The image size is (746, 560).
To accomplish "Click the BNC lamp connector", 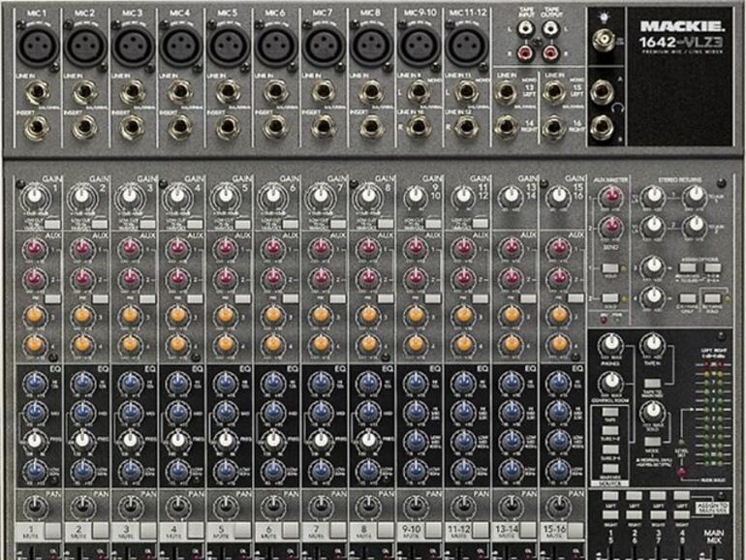I will (604, 40).
